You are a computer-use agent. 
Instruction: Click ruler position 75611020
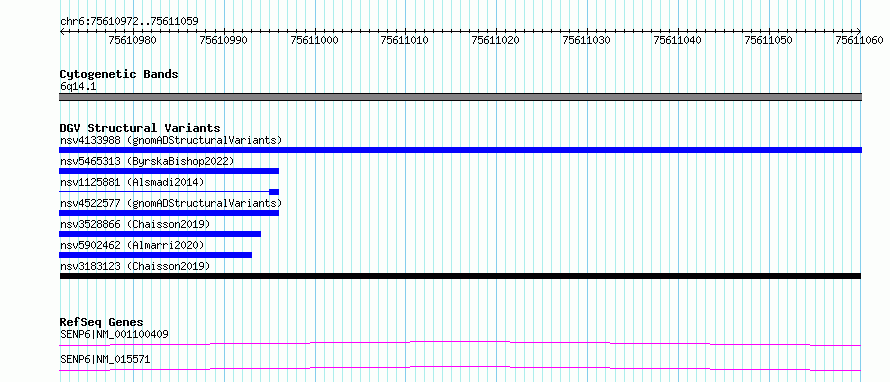(x=496, y=40)
